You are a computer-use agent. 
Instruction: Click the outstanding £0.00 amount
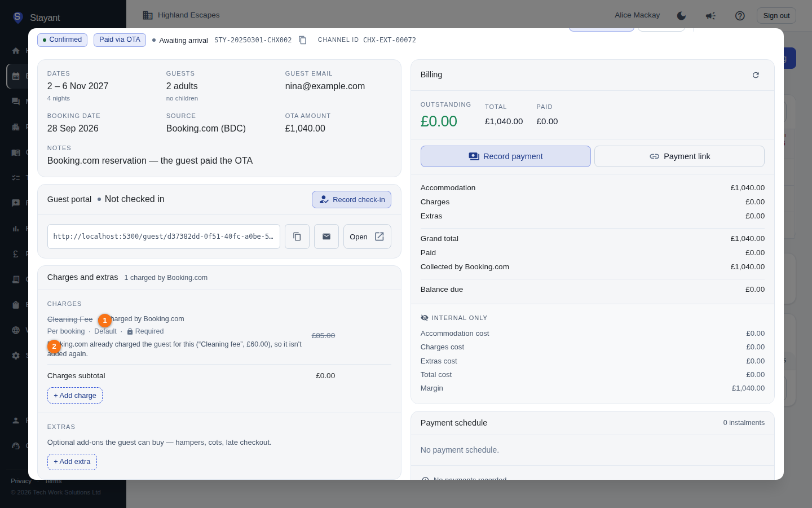pyautogui.click(x=439, y=121)
